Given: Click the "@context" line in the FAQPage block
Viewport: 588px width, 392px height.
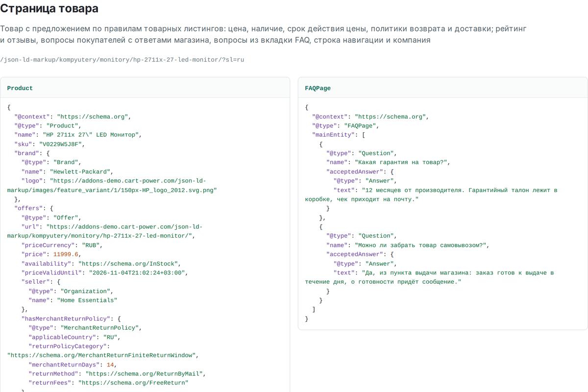Looking at the screenshot, I should [370, 117].
